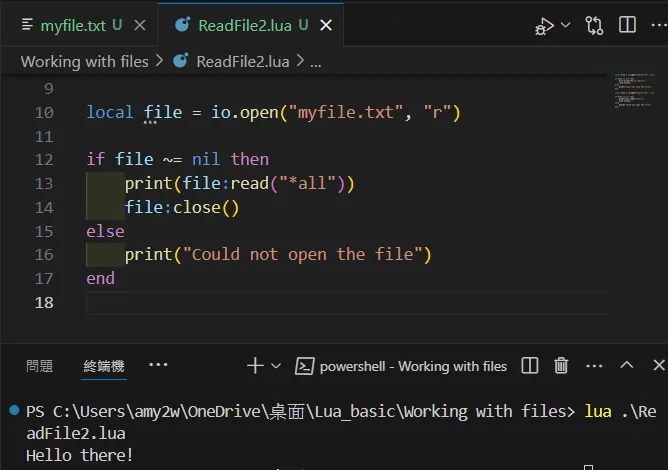Viewport: 668px width, 470px height.
Task: Click the 'lua' command in the terminal
Action: (598, 412)
